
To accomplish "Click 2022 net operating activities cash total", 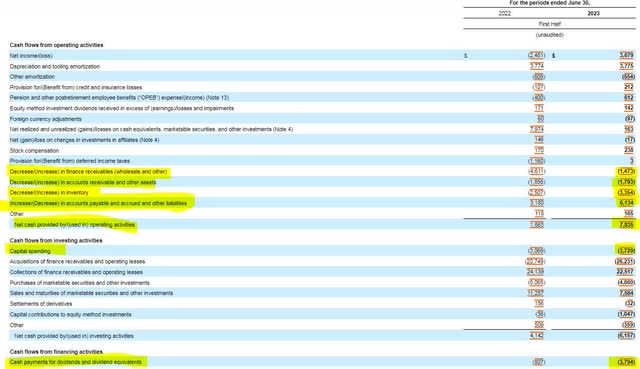I will [x=537, y=225].
